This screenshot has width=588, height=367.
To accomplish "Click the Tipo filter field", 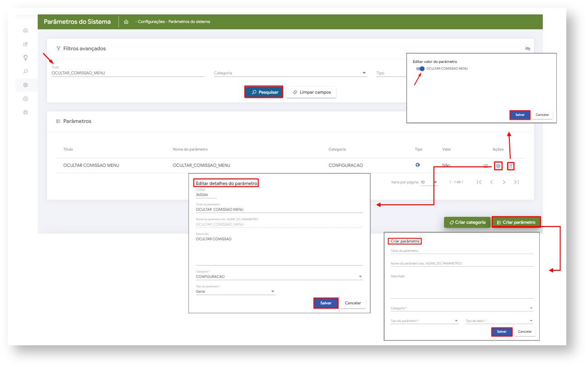I will pyautogui.click(x=391, y=73).
